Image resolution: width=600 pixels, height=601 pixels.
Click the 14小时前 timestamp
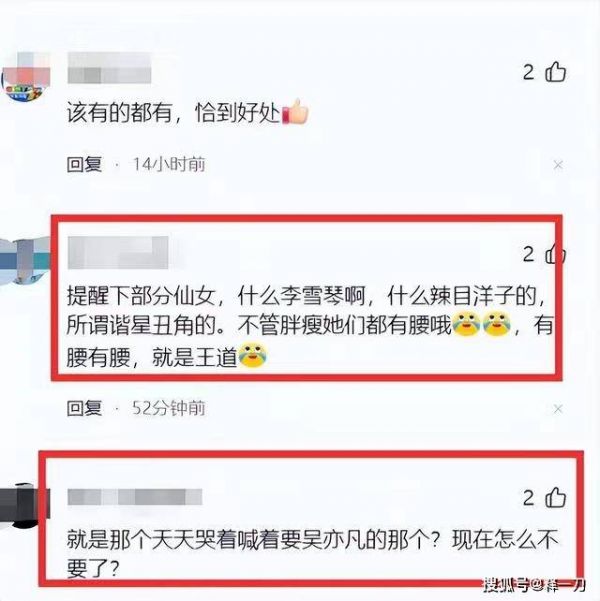click(169, 165)
